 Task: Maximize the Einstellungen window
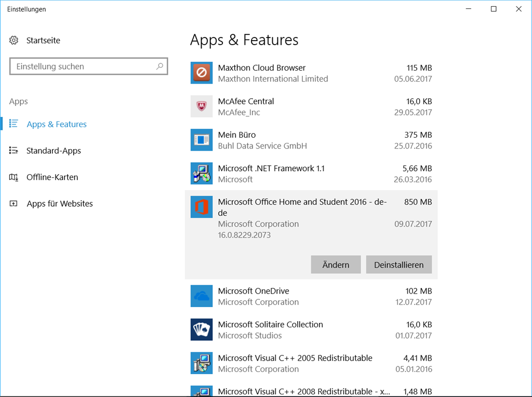494,9
